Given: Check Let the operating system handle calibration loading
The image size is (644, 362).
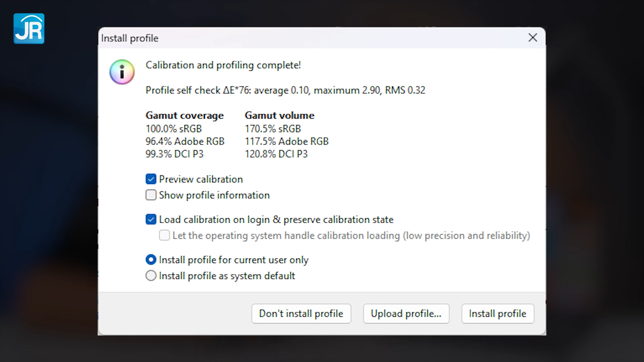Looking at the screenshot, I should (164, 235).
